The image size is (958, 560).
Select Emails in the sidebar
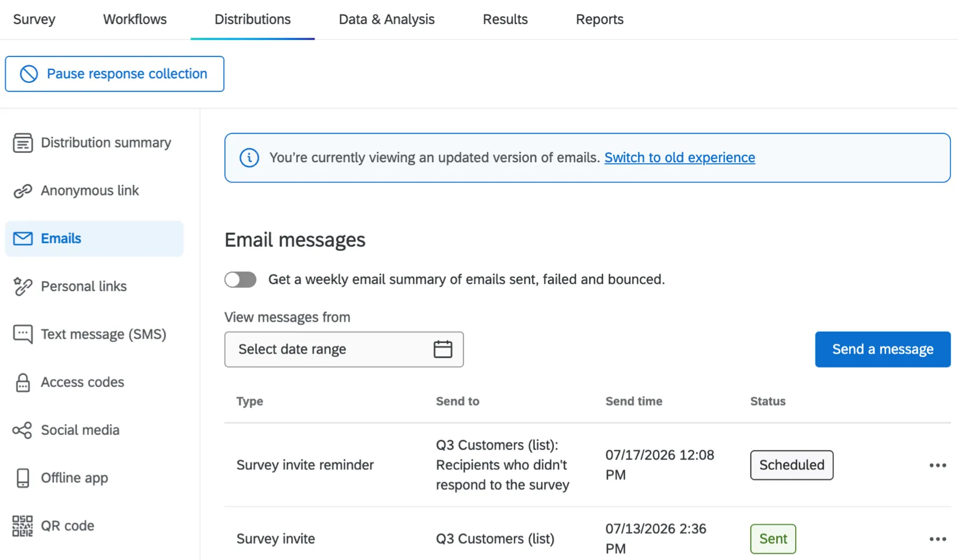click(x=94, y=239)
